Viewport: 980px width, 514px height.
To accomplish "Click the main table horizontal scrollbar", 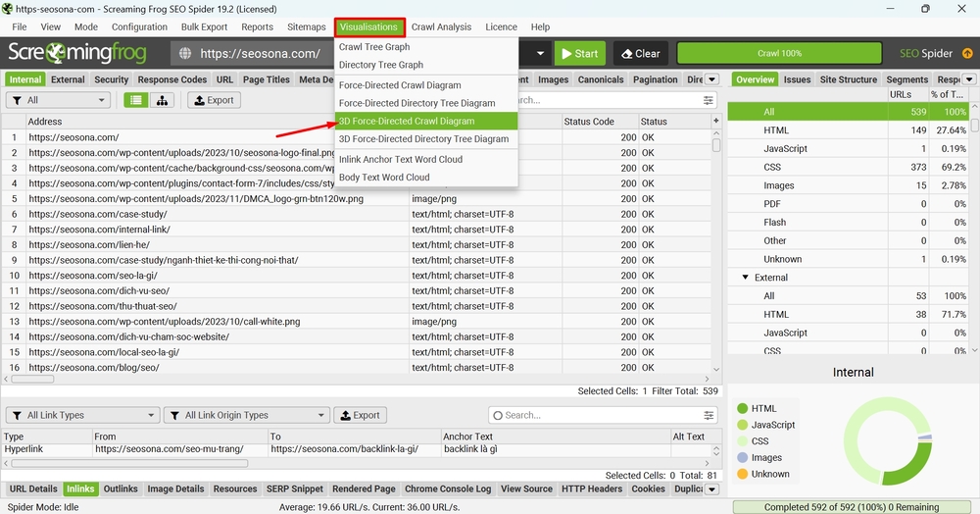I will tap(32, 379).
